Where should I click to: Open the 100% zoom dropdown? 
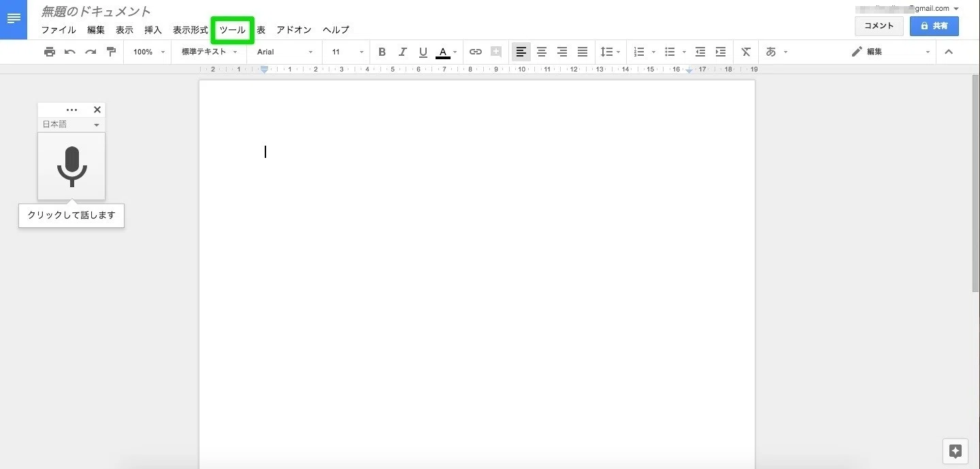(148, 52)
